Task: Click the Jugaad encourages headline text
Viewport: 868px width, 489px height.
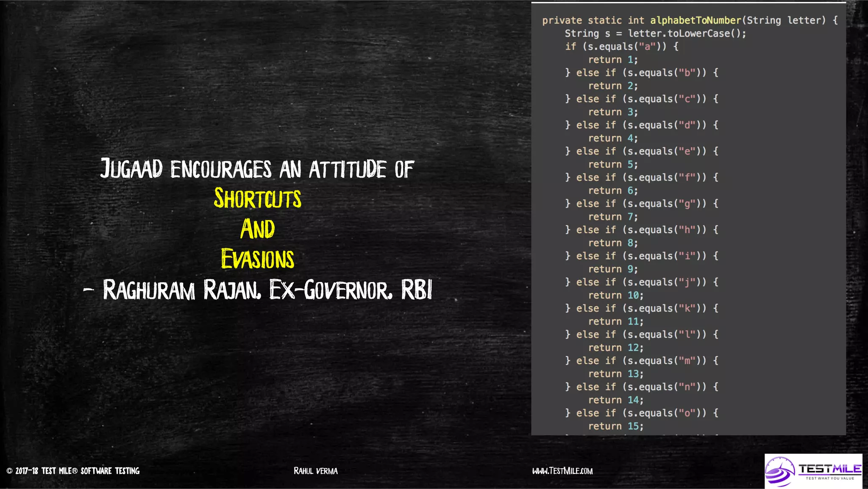Action: coord(257,169)
